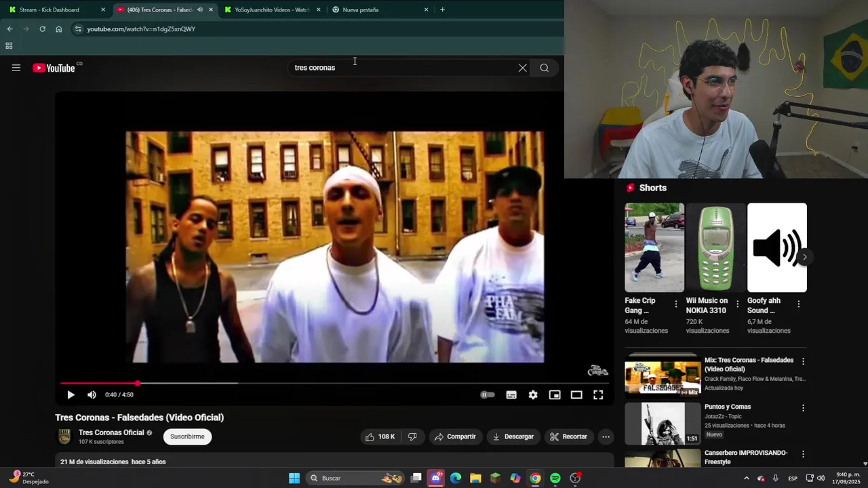Open the Wii Music on NOKIA 3310 short
The image size is (868, 488).
click(x=715, y=247)
